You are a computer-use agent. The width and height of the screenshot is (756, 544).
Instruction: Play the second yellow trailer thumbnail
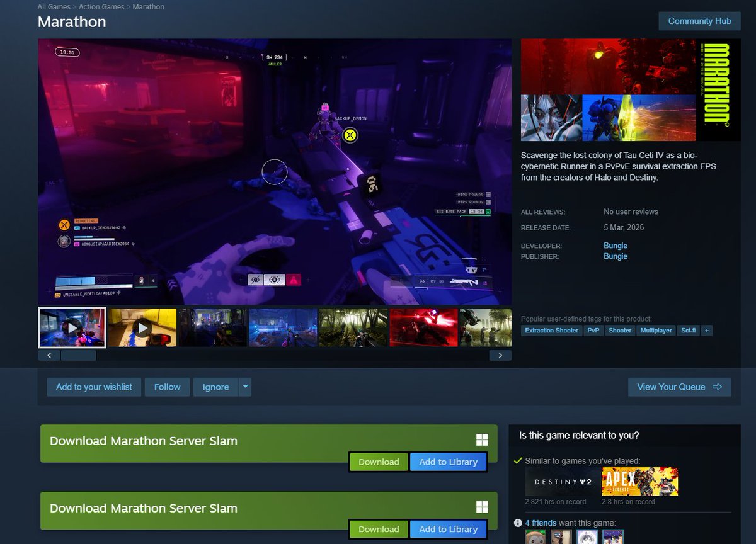click(x=142, y=327)
